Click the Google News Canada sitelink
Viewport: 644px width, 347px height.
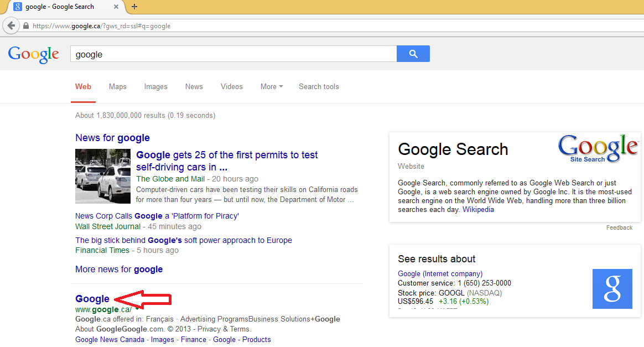click(110, 340)
